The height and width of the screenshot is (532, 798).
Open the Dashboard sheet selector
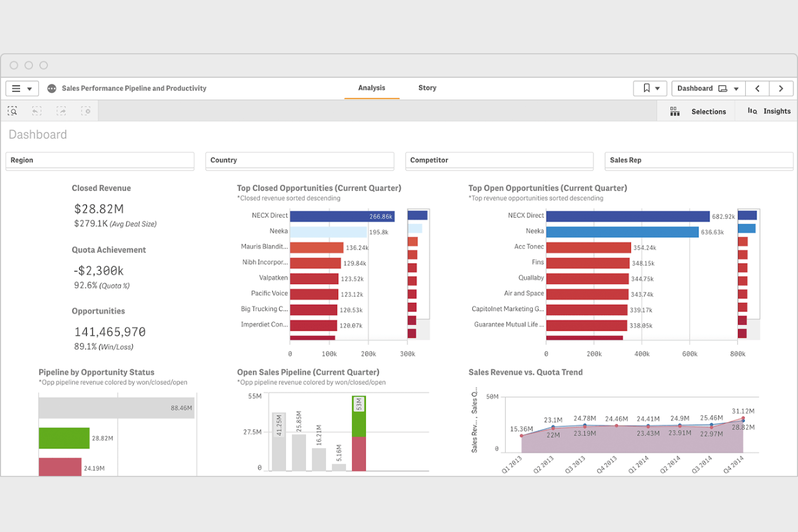point(708,88)
